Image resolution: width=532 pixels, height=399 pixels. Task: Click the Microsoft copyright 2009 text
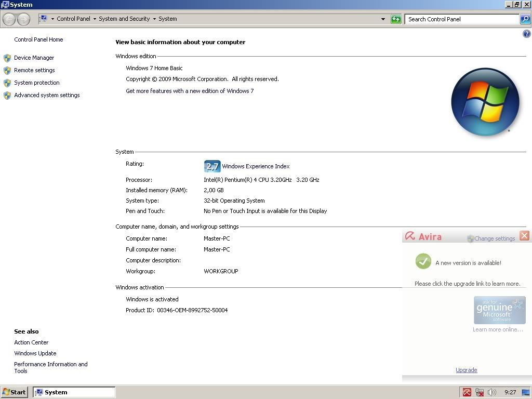(202, 79)
